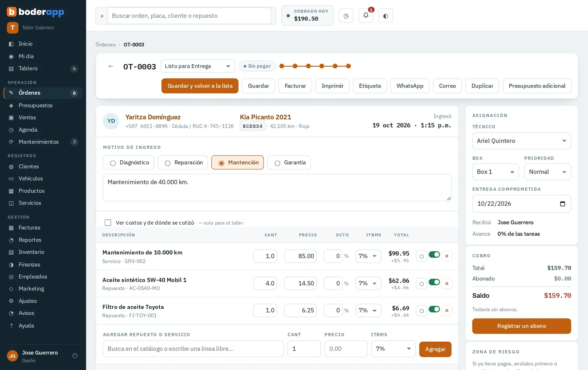The image size is (588, 370).
Task: Open the Técnico dropdown Ariel Quintero
Action: click(x=521, y=141)
